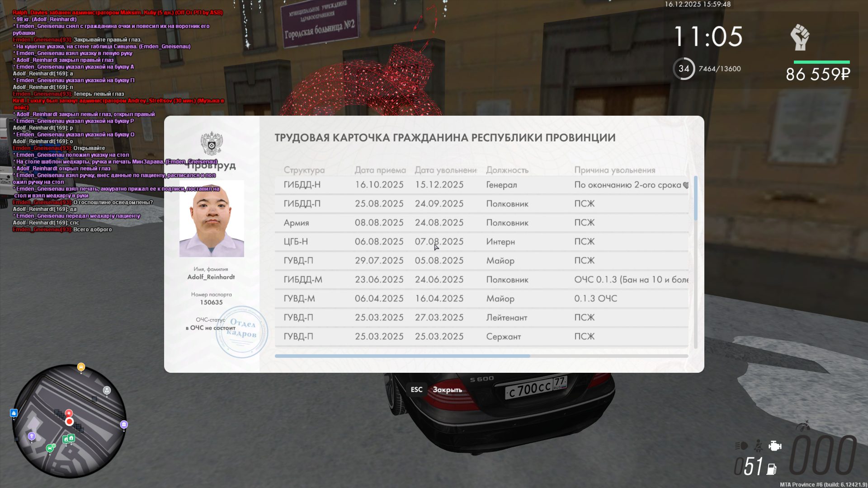Click the horizontal scrollbar under the table
Viewport: 868px width, 488px height.
point(402,356)
